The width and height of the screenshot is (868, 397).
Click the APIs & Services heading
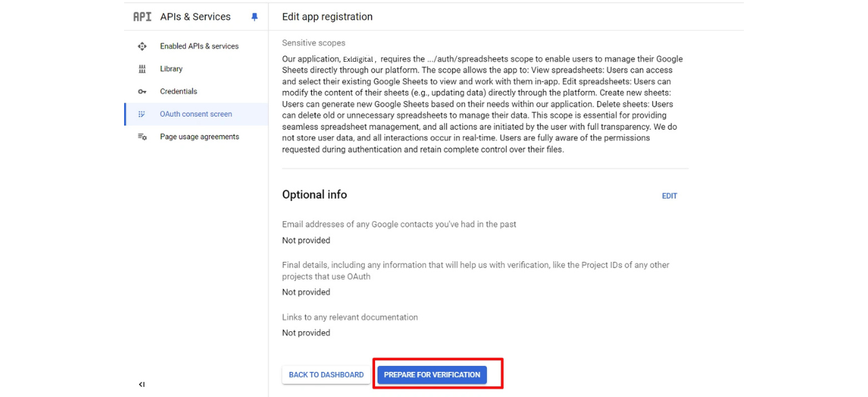coord(195,17)
